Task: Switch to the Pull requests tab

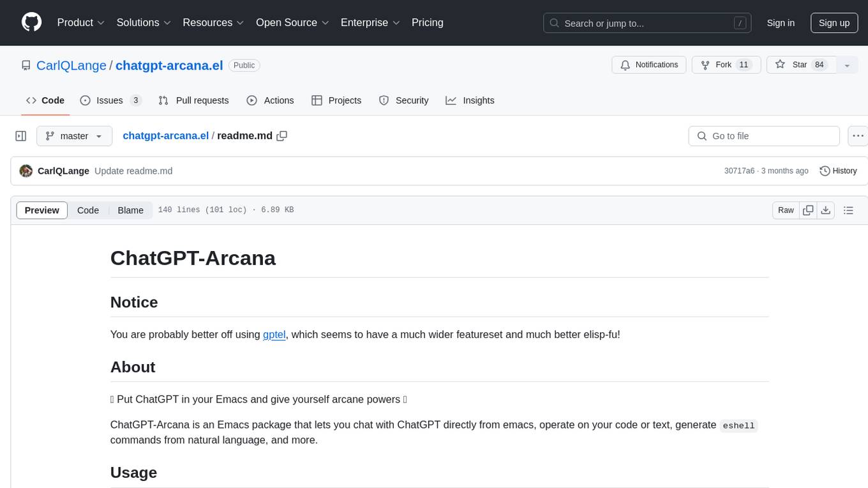Action: pos(193,100)
